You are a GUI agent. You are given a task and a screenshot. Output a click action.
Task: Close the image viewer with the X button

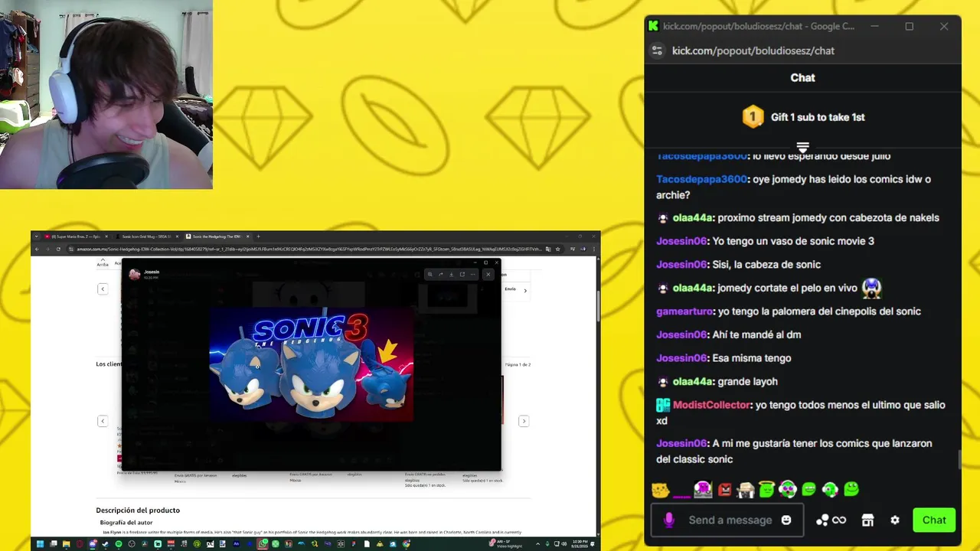pyautogui.click(x=488, y=274)
